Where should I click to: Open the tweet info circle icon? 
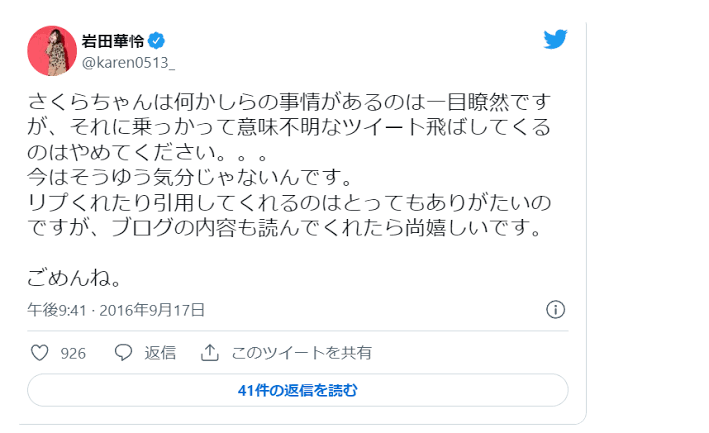click(x=555, y=310)
